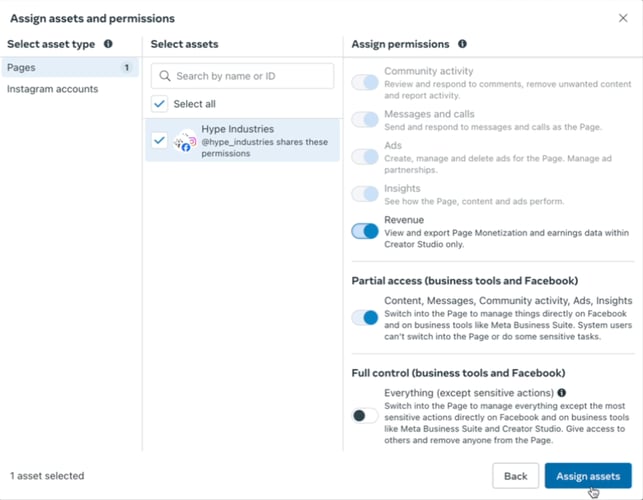Toggle Messages and calls permission switch
The image size is (643, 500).
click(365, 119)
